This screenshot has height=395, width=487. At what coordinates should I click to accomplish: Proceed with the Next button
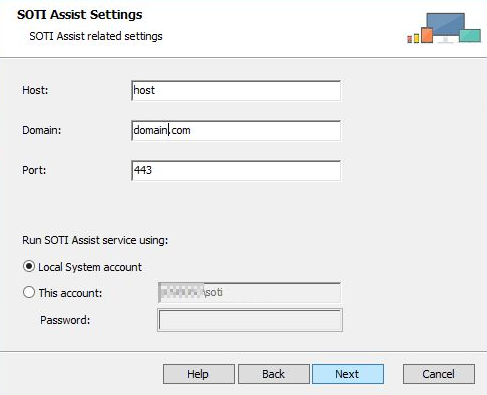pos(348,374)
